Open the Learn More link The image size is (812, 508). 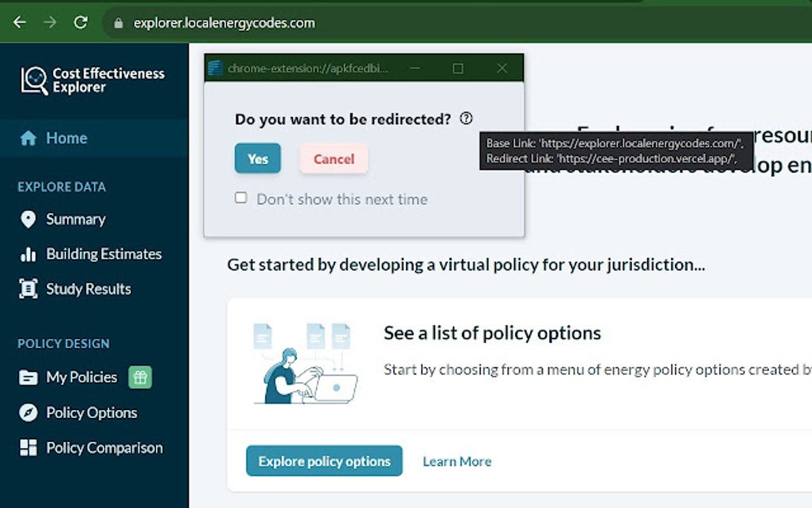(x=456, y=460)
